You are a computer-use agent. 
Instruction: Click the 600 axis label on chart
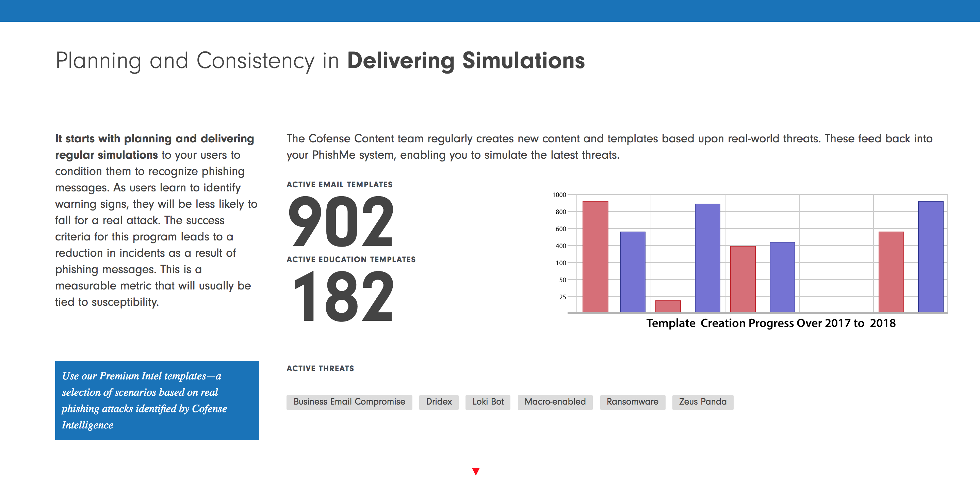(x=560, y=229)
